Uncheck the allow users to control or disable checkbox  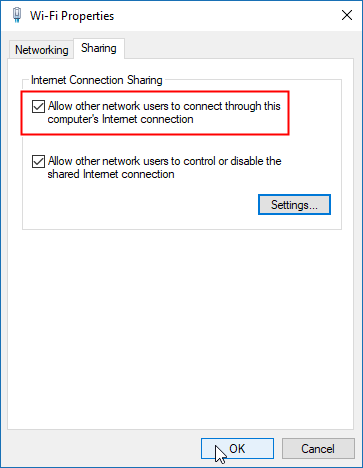point(38,162)
